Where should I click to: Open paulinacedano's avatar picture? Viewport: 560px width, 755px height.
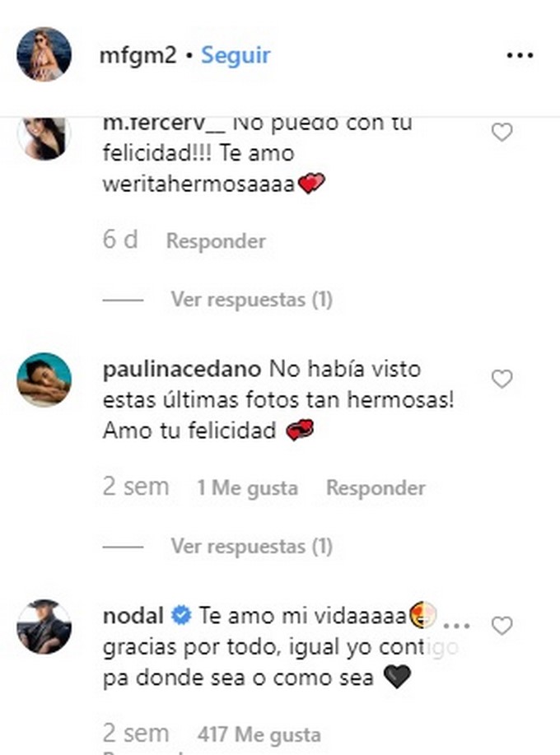(44, 380)
